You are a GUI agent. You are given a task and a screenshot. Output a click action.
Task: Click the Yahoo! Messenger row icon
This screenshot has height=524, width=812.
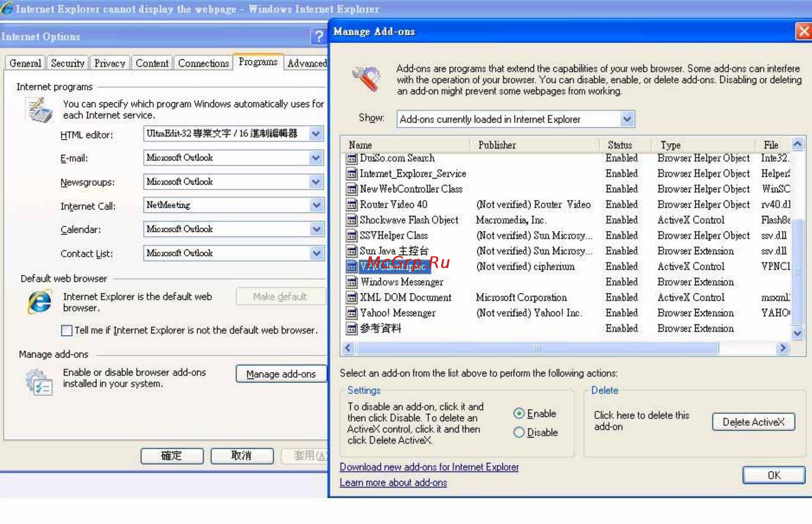[351, 313]
